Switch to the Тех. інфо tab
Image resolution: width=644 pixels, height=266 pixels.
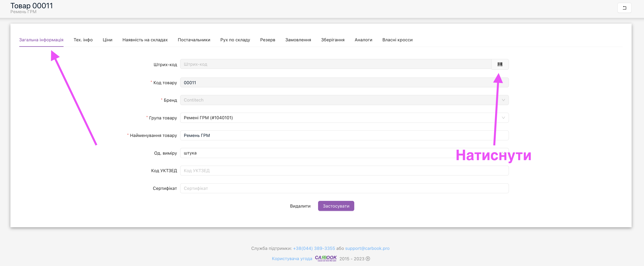click(x=83, y=40)
